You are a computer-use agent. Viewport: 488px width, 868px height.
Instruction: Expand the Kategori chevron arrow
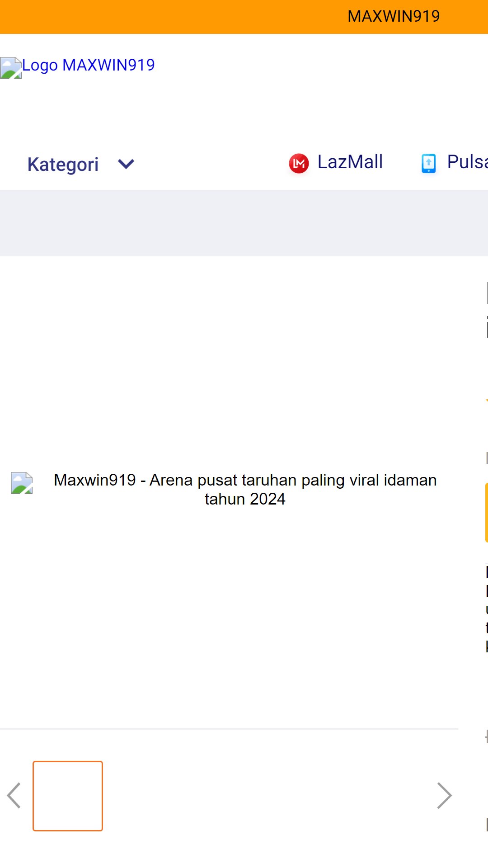[126, 164]
